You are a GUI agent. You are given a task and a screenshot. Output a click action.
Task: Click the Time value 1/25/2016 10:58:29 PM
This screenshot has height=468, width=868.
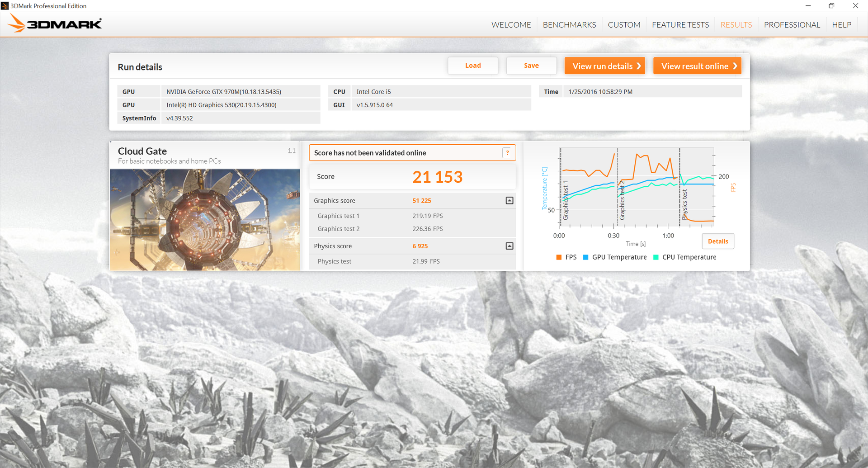pyautogui.click(x=600, y=92)
